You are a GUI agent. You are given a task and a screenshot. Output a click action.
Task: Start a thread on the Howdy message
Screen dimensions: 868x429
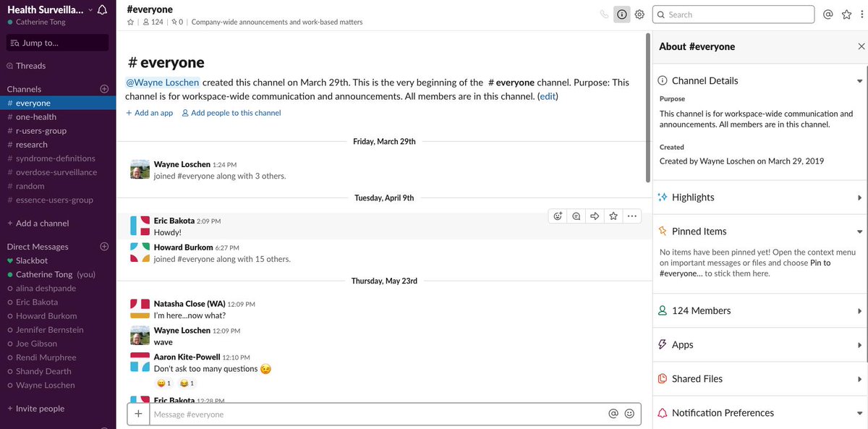576,216
